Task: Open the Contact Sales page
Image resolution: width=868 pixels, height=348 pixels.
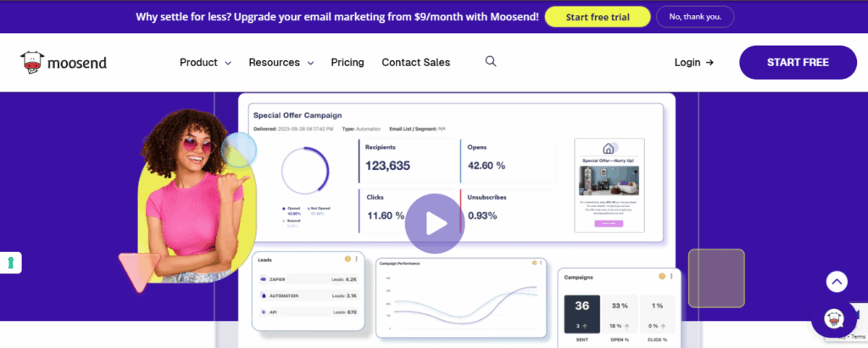Action: coord(415,63)
